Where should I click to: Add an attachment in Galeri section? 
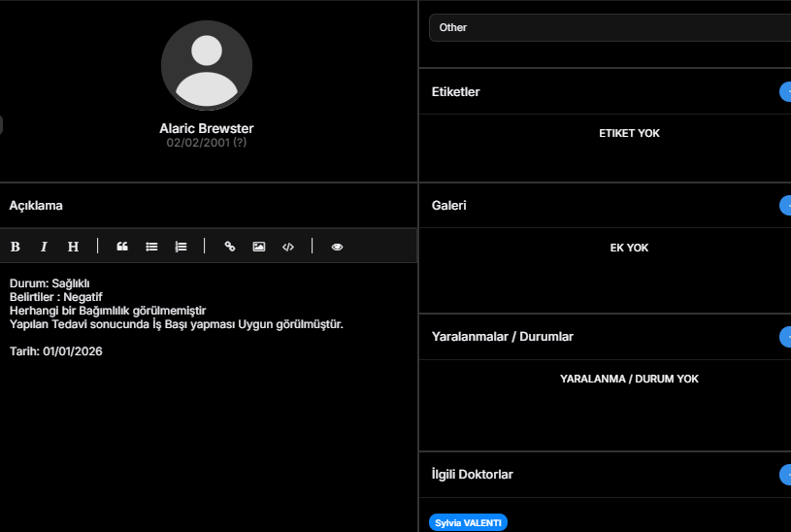coord(786,206)
